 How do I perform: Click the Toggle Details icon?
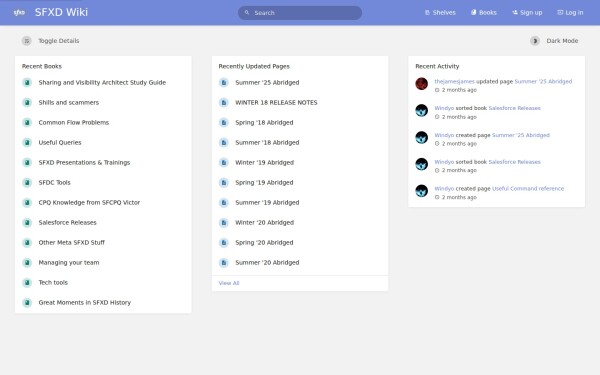click(26, 41)
